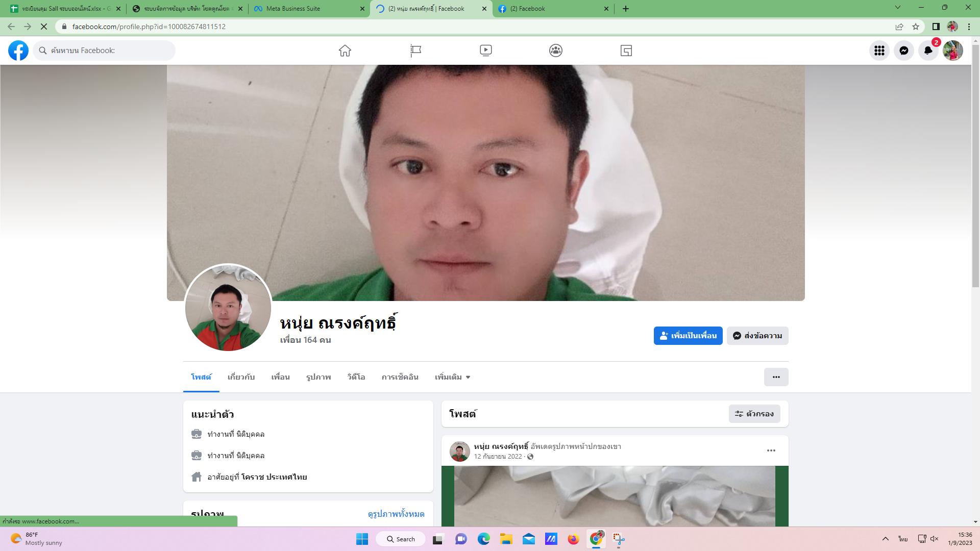Expand the เพิ่มเติม dropdown tab
This screenshot has width=980, height=551.
click(x=452, y=377)
